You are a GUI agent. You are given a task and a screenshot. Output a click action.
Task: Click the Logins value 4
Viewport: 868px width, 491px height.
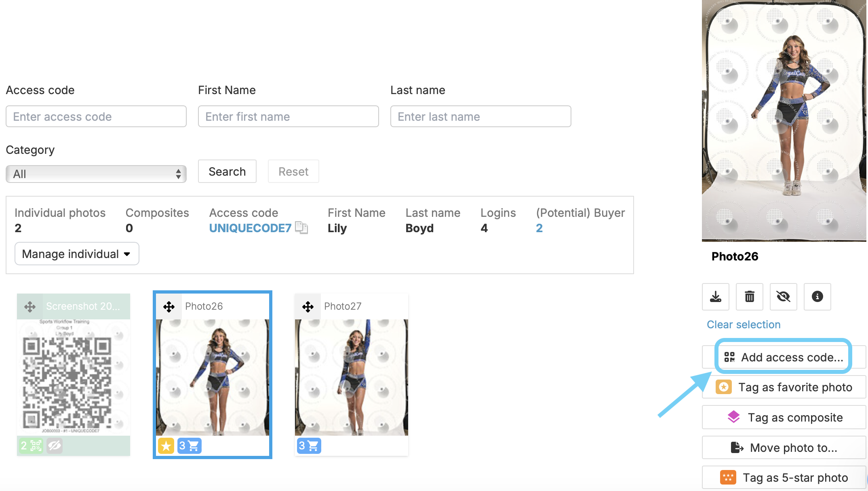[x=484, y=228]
